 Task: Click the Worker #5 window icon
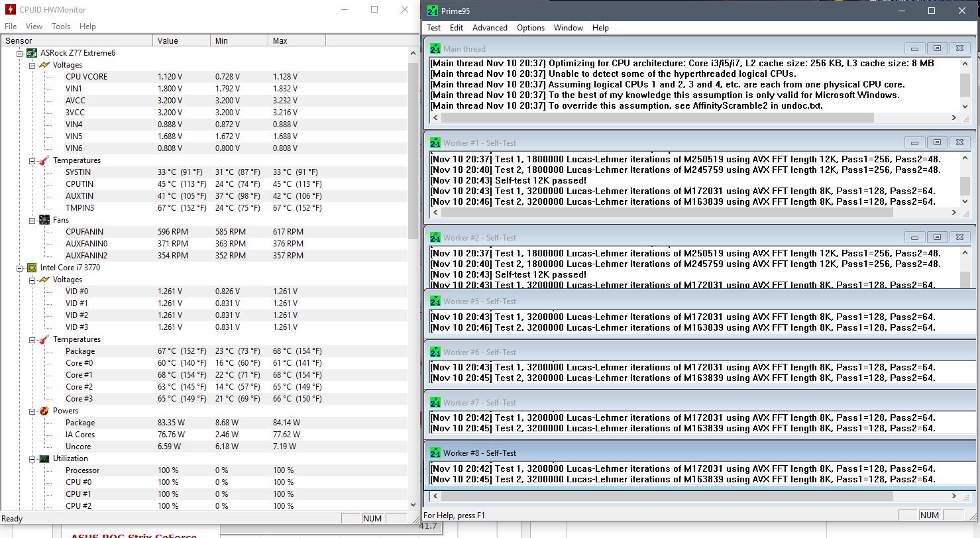[435, 301]
